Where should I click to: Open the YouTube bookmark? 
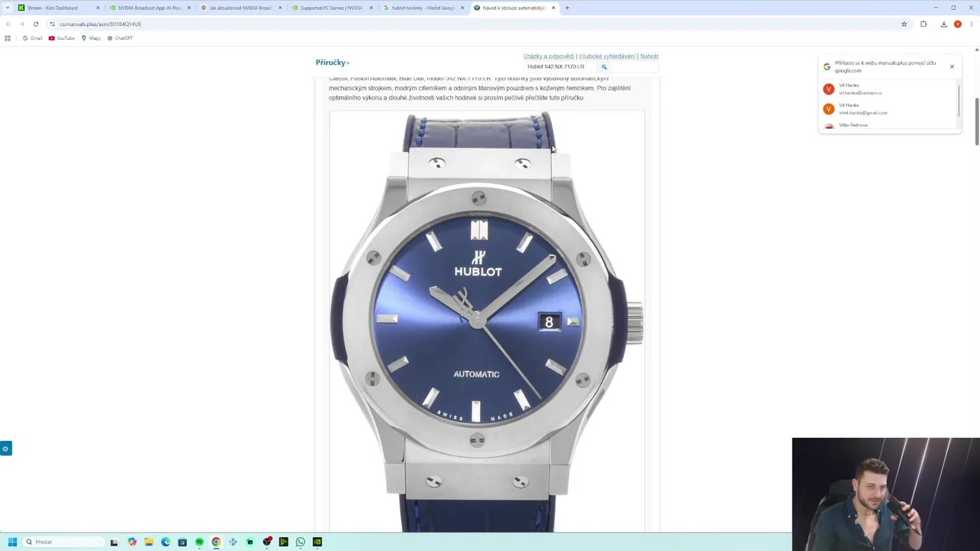tap(61, 38)
